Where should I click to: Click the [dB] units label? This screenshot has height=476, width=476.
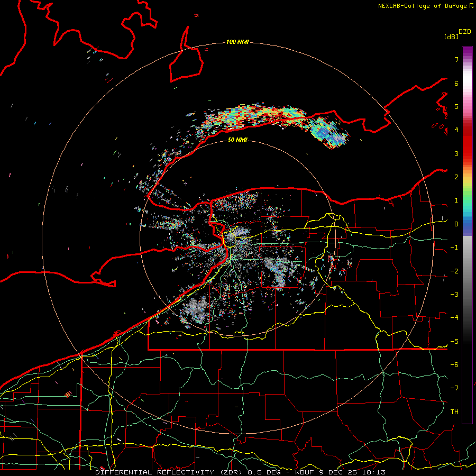click(452, 36)
